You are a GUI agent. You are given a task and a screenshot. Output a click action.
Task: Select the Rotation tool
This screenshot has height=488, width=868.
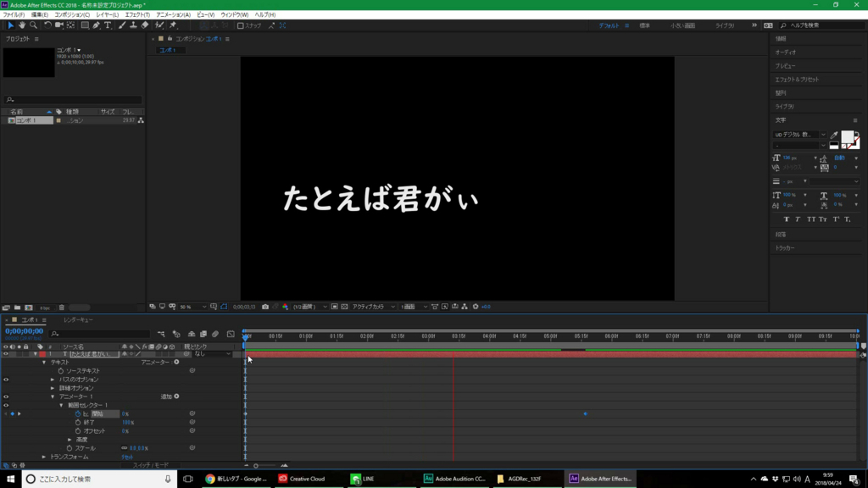47,25
